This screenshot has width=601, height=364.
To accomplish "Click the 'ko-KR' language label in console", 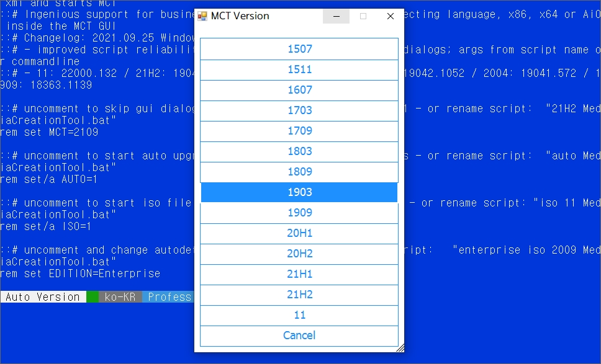I will [120, 297].
